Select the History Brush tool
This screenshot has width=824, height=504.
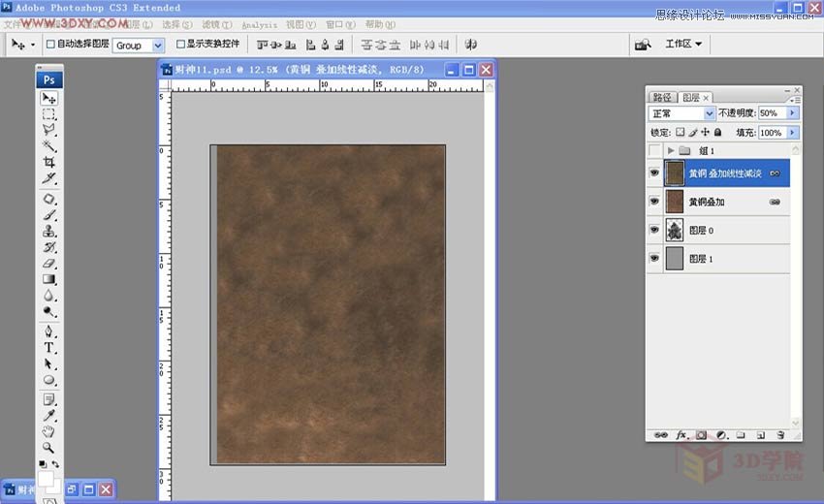(48, 247)
